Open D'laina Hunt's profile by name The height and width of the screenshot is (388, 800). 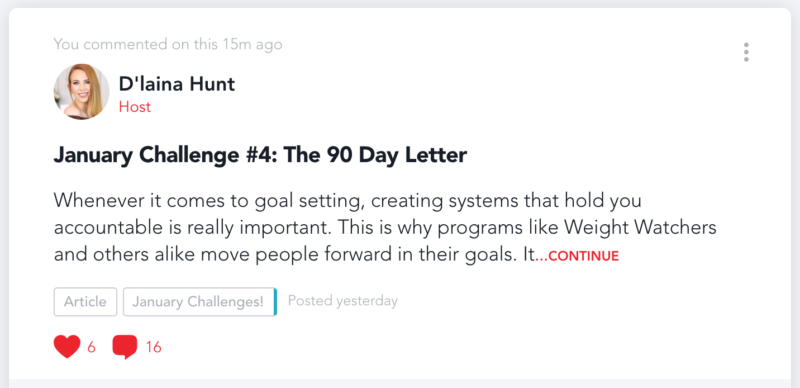[x=177, y=83]
